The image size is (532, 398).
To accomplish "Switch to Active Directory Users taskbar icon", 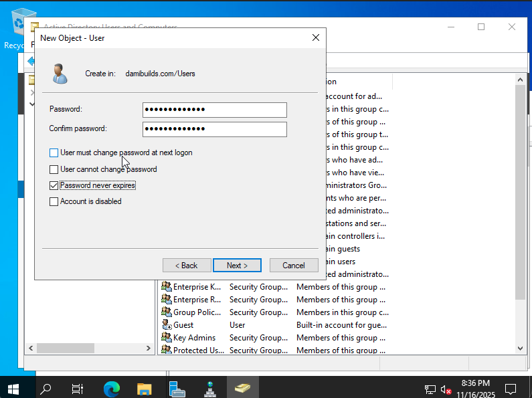I will tap(242, 389).
